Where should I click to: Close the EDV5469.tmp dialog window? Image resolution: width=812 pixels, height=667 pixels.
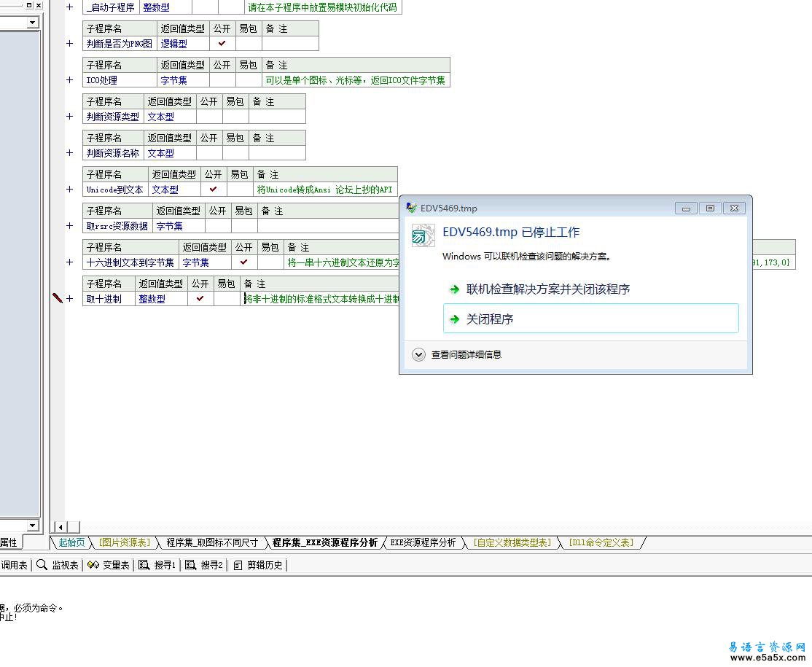tap(734, 208)
